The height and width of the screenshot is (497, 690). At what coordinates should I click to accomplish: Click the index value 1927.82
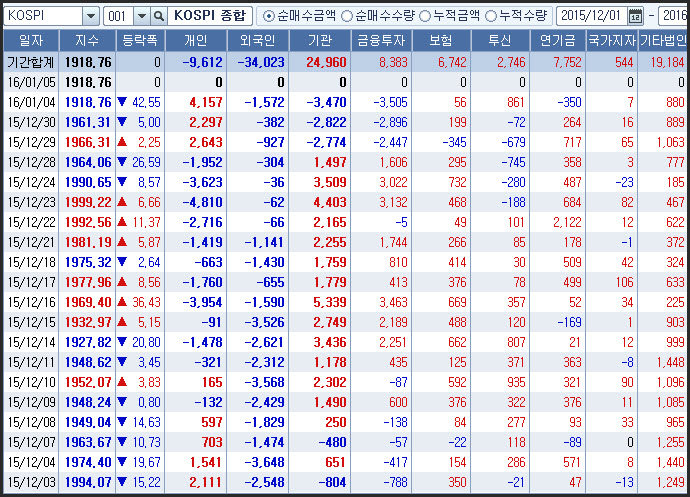coord(88,342)
